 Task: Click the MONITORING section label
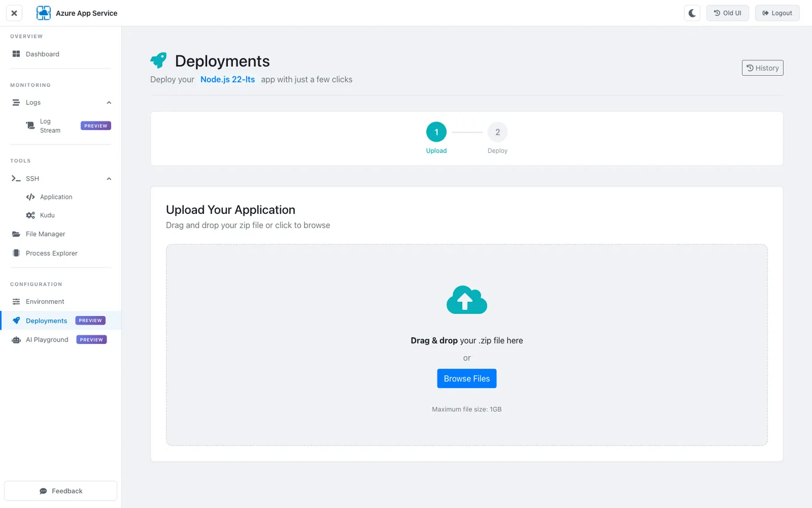pos(30,85)
